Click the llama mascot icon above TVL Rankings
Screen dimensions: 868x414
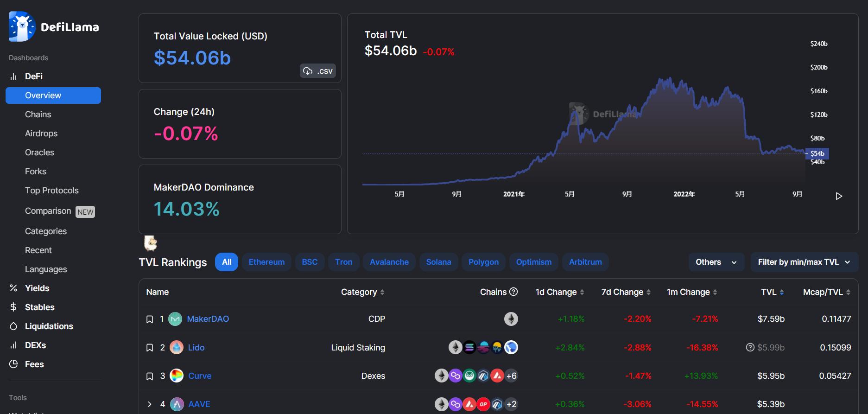(x=150, y=243)
